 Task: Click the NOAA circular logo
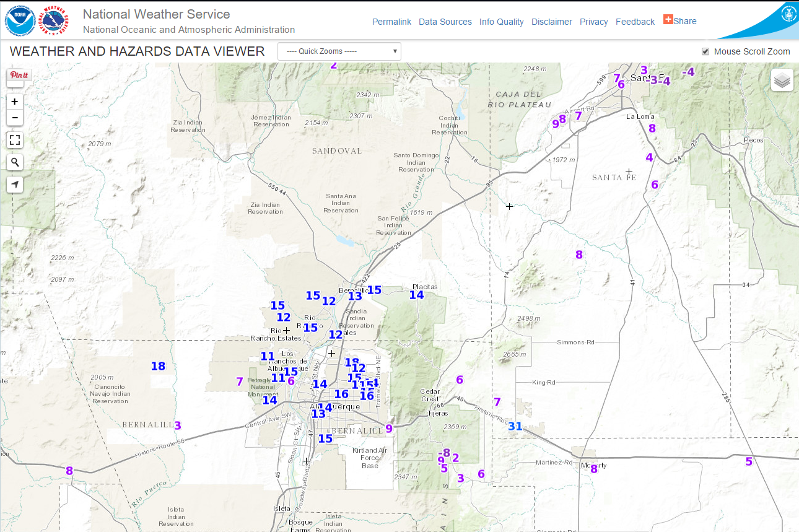tap(20, 20)
